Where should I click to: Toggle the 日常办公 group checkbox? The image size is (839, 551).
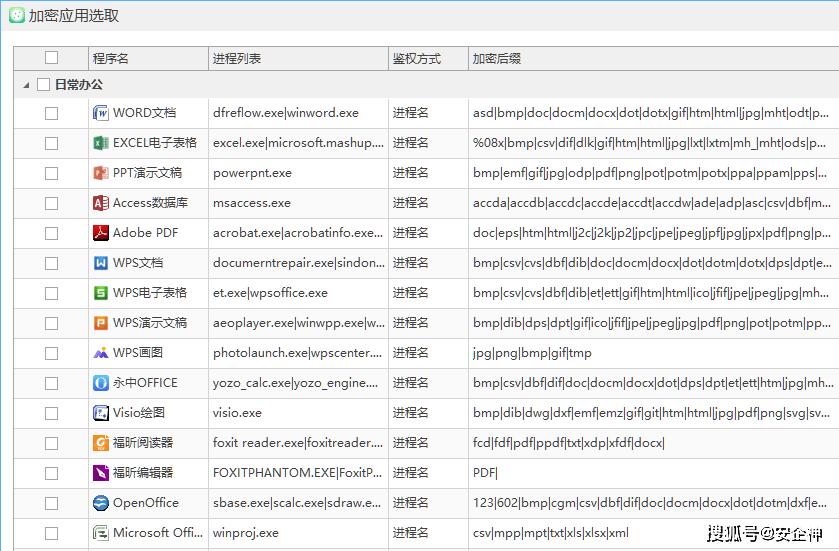pos(43,85)
